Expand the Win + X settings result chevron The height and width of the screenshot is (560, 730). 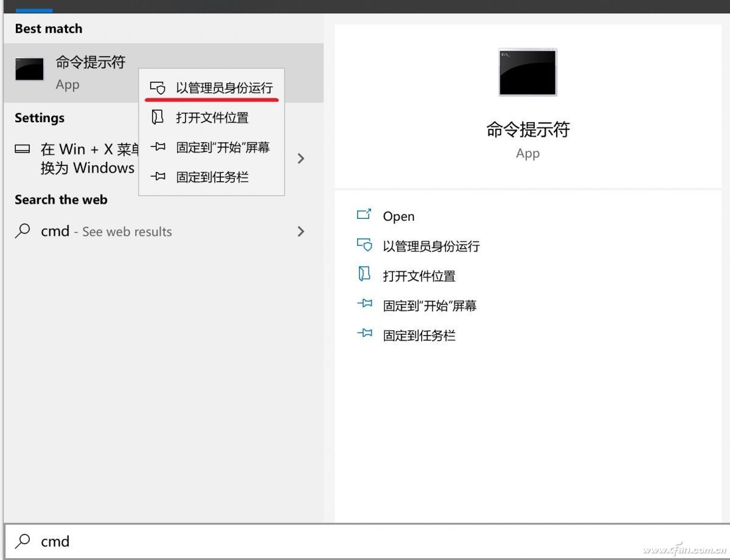301,158
